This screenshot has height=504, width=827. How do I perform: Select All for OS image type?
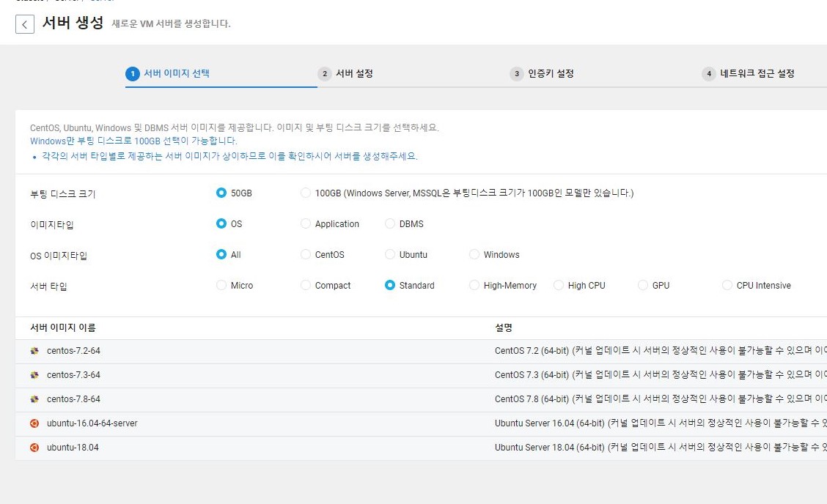(221, 254)
